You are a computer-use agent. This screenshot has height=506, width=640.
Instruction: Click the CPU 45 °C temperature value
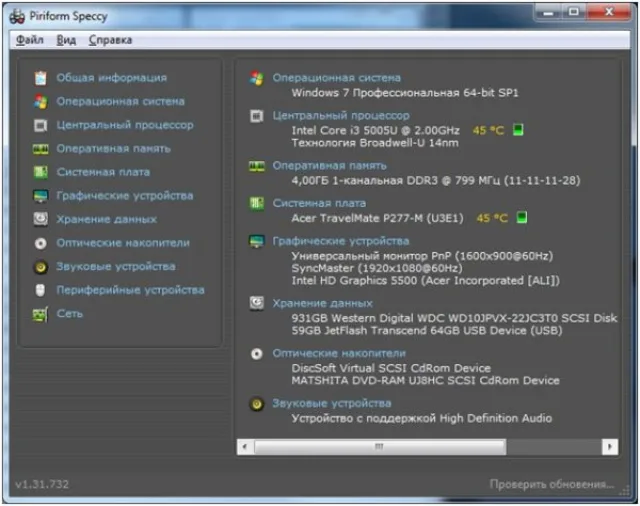point(489,131)
